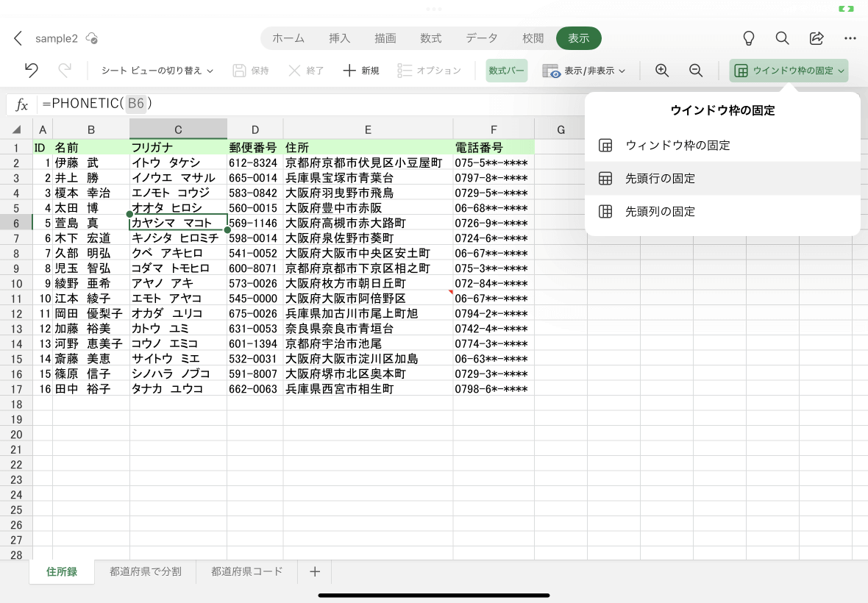Click cell 0774-3*-****
This screenshot has width=868, height=603.
(494, 343)
